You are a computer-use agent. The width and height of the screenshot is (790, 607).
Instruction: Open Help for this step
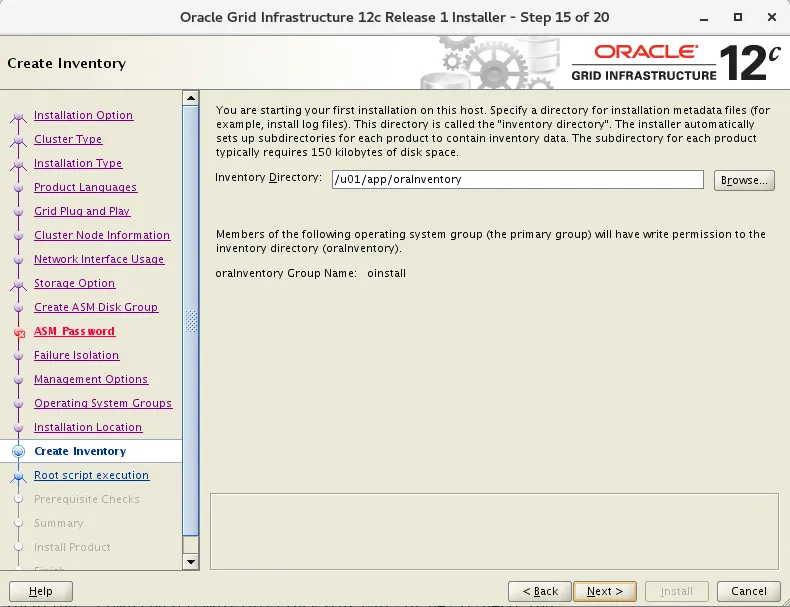pos(41,591)
